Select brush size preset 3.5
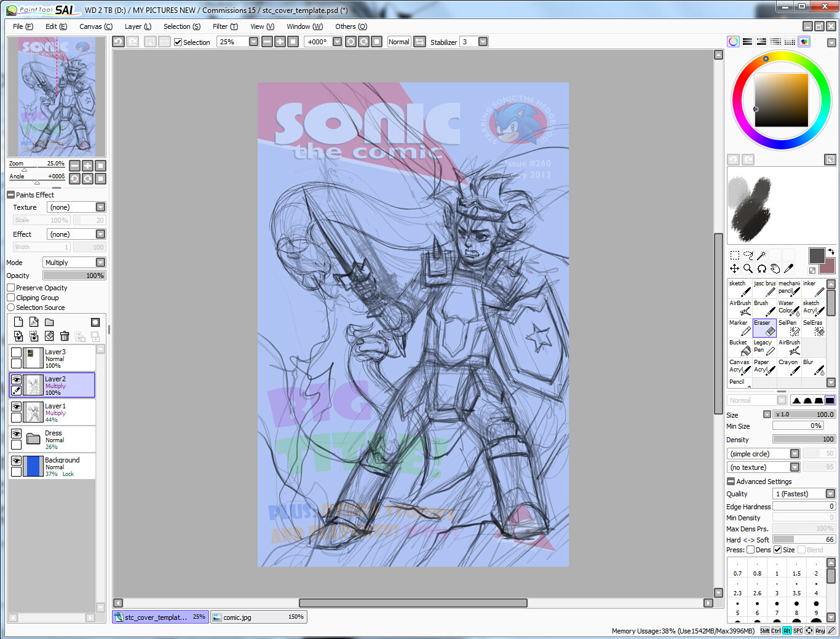The height and width of the screenshot is (639, 840). pyautogui.click(x=796, y=589)
